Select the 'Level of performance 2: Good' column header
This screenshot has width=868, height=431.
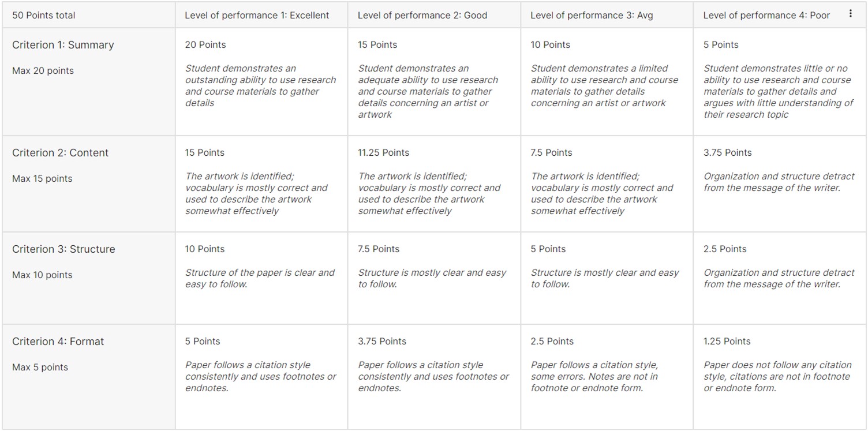coord(423,15)
